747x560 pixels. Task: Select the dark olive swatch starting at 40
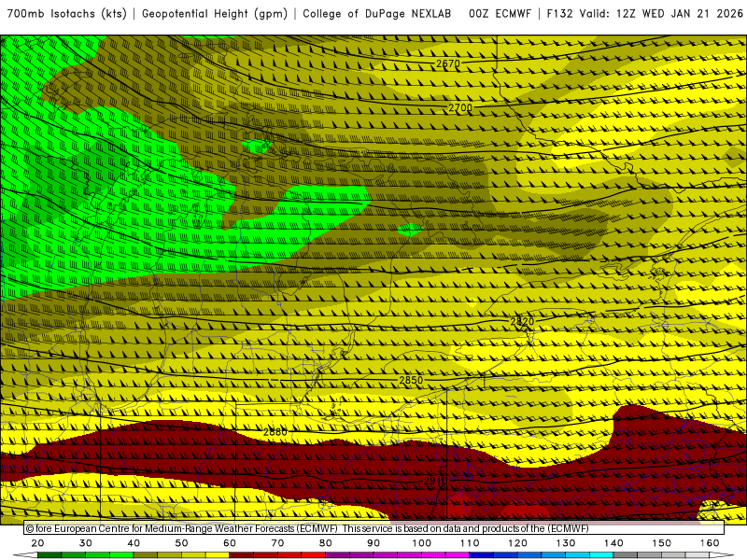tap(146, 555)
